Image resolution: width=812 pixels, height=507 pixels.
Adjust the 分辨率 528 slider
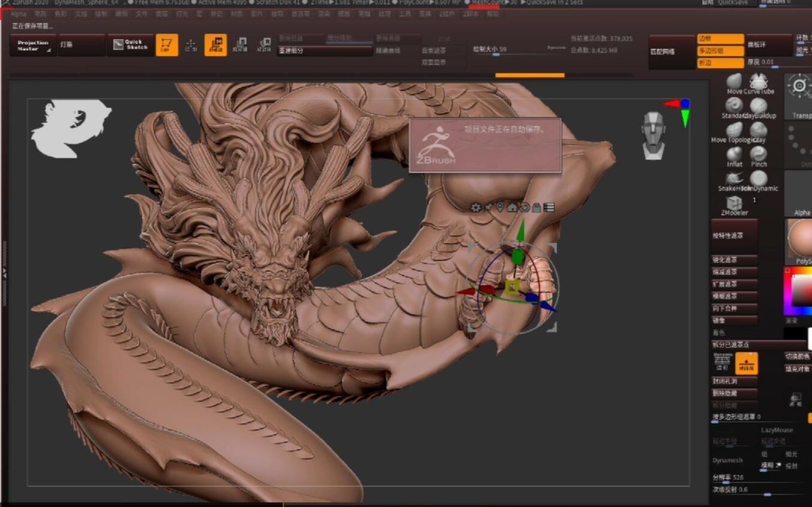click(x=759, y=478)
